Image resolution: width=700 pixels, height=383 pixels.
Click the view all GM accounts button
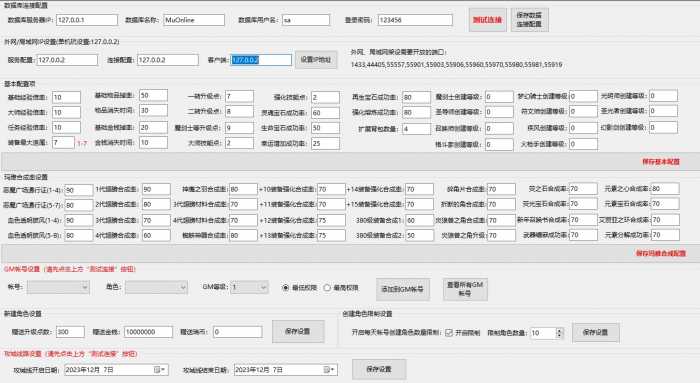pyautogui.click(x=465, y=289)
